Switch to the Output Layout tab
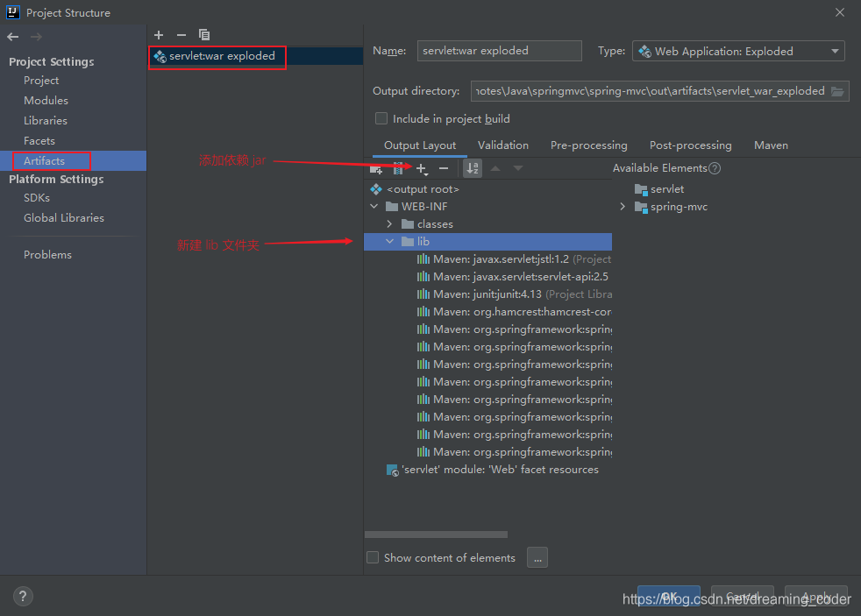 420,145
